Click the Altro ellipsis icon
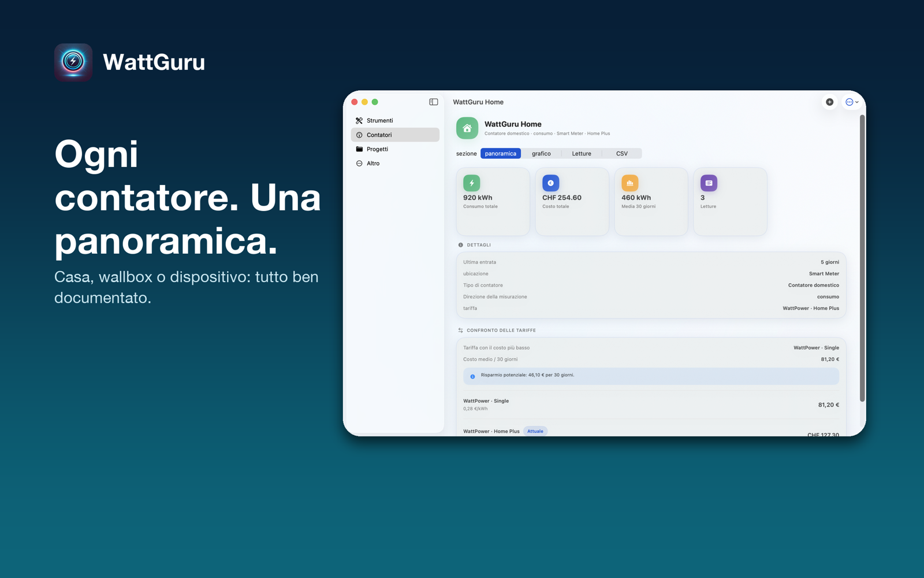This screenshot has height=578, width=924. pyautogui.click(x=359, y=164)
